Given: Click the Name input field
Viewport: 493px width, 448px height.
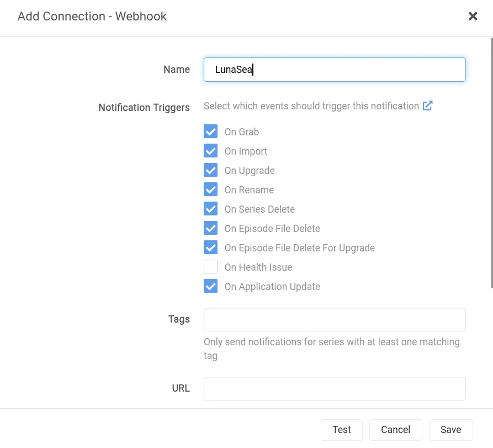Looking at the screenshot, I should (335, 70).
